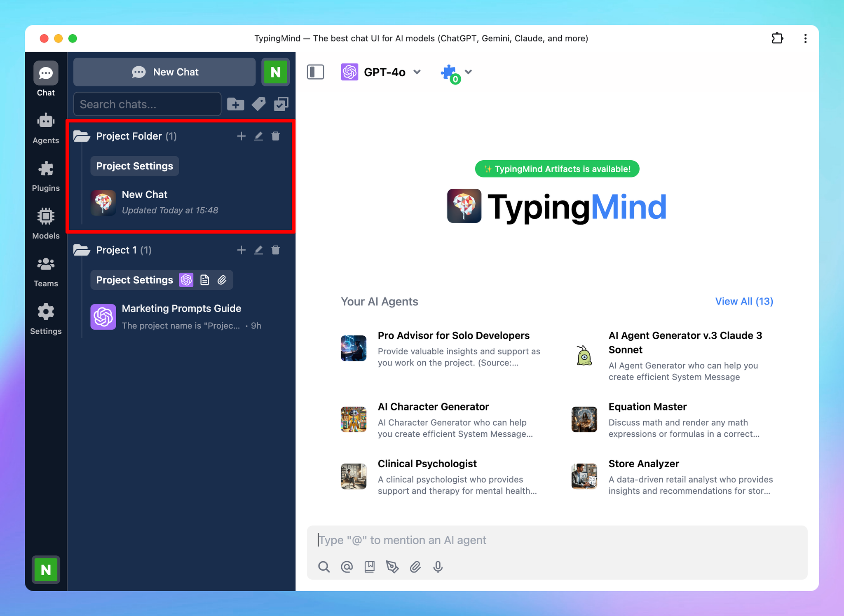Click the TypingMind logo in main area
Viewport: 844px width, 616px height.
pyautogui.click(x=557, y=206)
